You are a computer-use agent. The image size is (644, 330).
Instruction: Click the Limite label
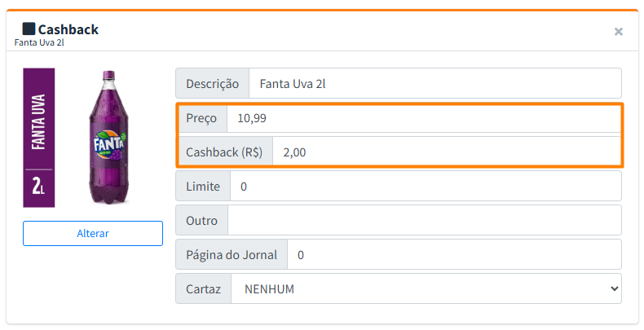[203, 187]
